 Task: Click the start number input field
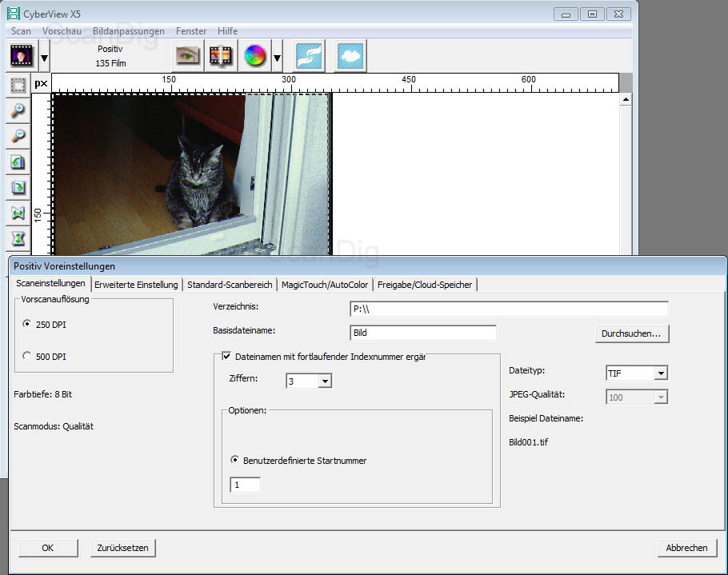(245, 485)
